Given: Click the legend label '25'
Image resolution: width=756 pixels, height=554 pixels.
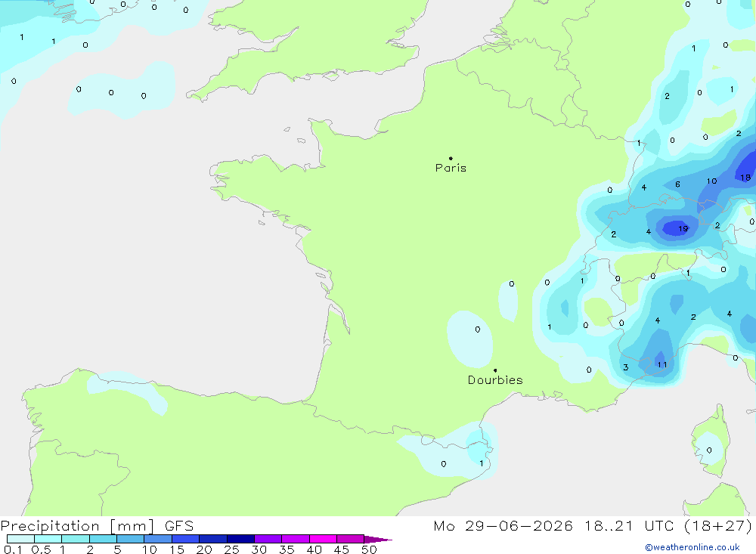Looking at the screenshot, I should pos(231,549).
